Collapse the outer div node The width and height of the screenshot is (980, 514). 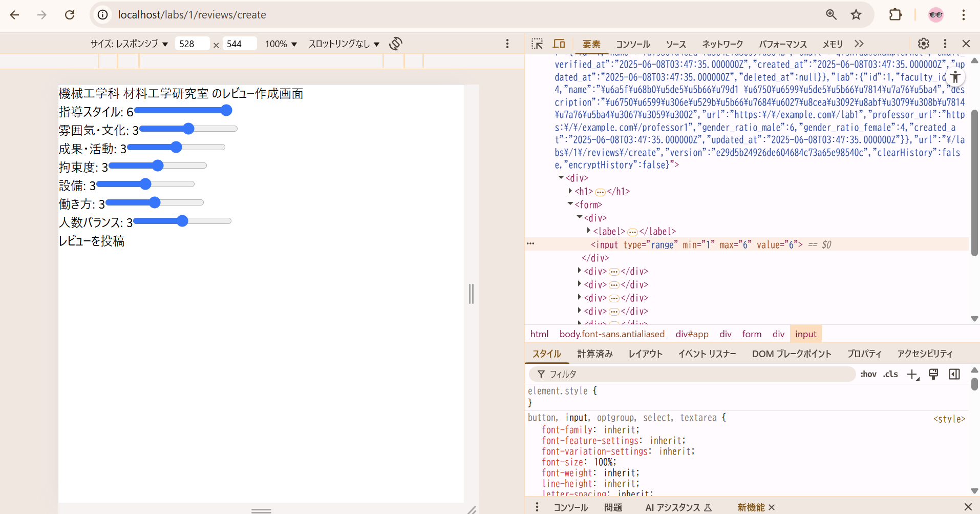[x=561, y=177]
